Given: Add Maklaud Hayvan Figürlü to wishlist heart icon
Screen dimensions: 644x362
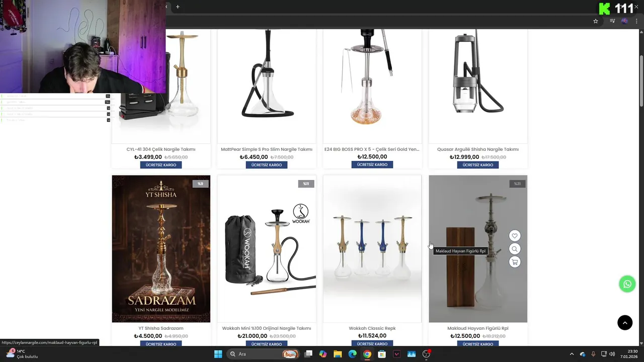Looking at the screenshot, I should click(x=514, y=236).
